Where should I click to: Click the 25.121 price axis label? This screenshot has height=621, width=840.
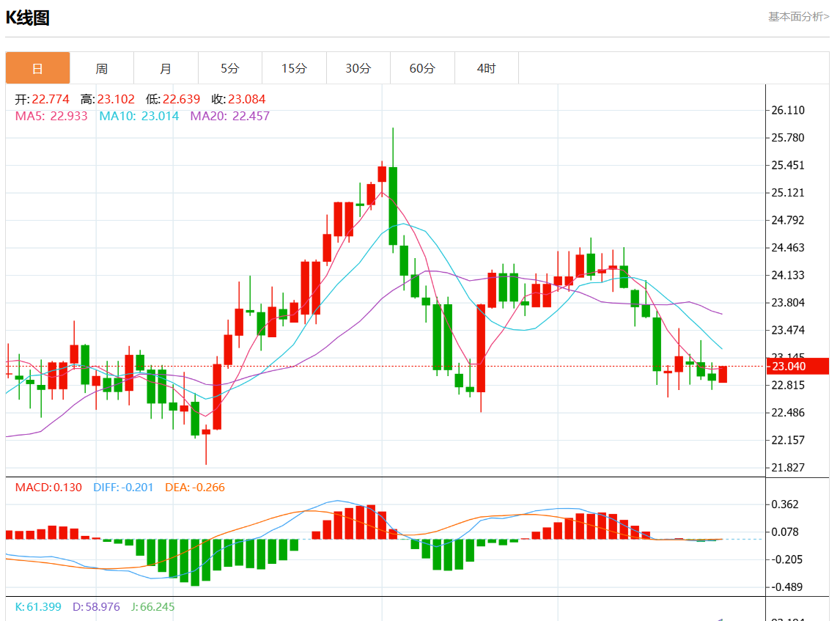[x=787, y=193]
